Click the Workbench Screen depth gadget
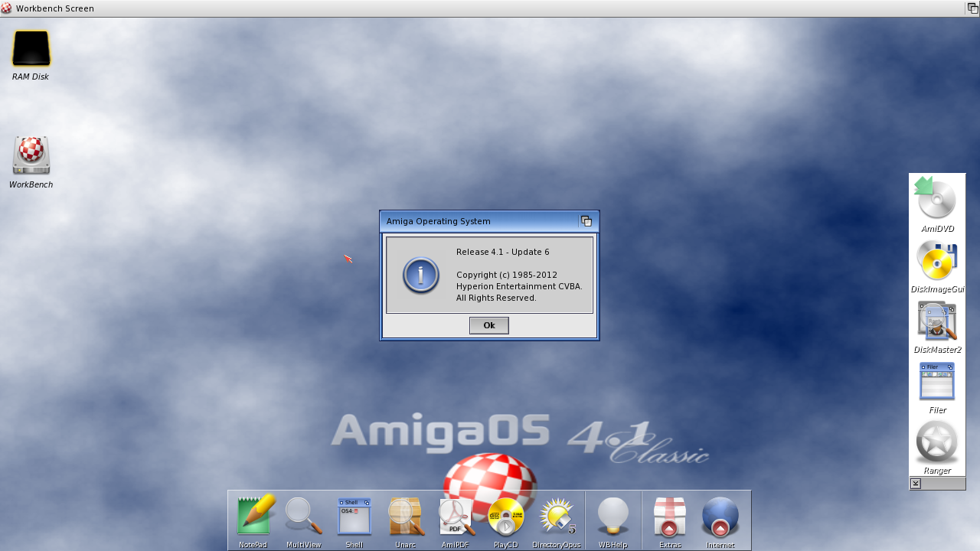The height and width of the screenshot is (551, 980). 972,8
